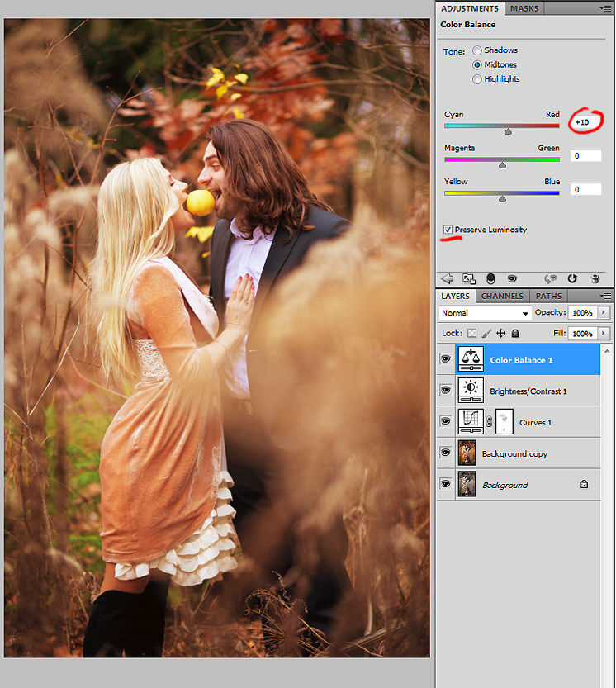Select the Shadows tone option

coord(477,50)
